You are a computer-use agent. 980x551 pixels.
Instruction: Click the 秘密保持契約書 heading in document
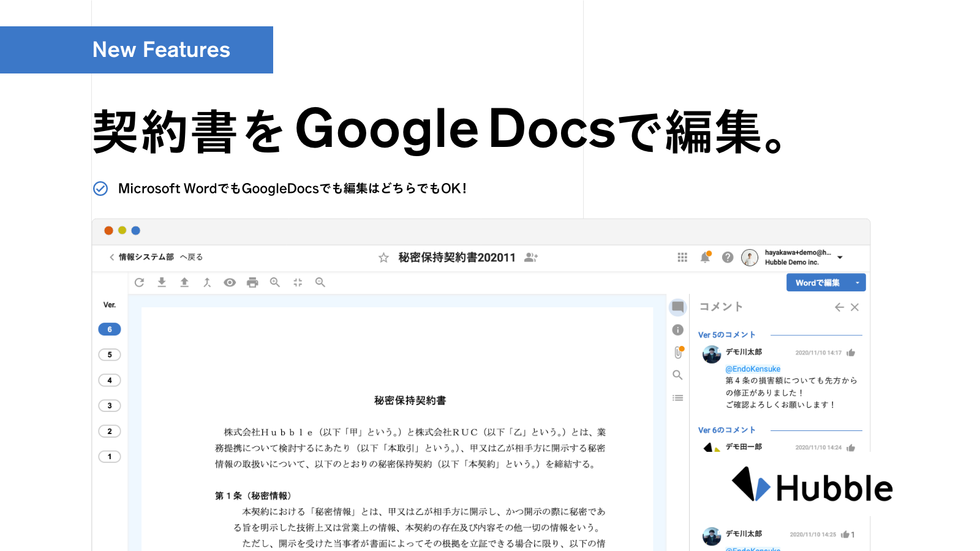point(410,400)
